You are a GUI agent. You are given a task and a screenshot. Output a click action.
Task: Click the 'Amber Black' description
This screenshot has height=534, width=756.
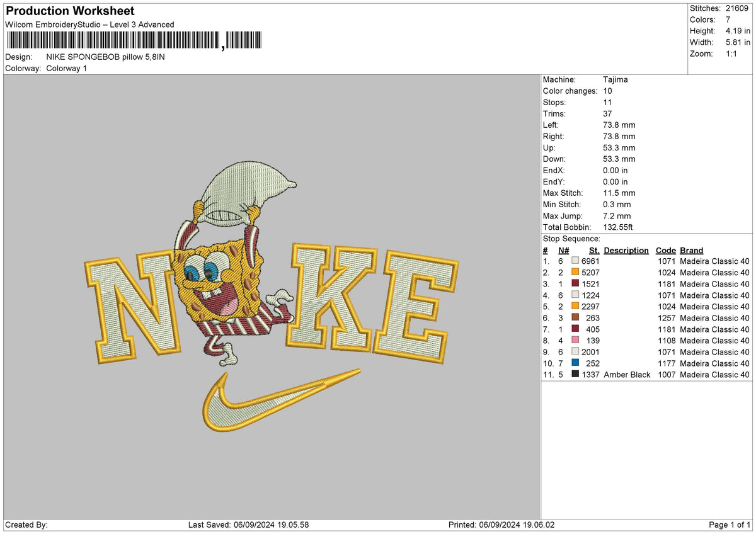point(627,375)
